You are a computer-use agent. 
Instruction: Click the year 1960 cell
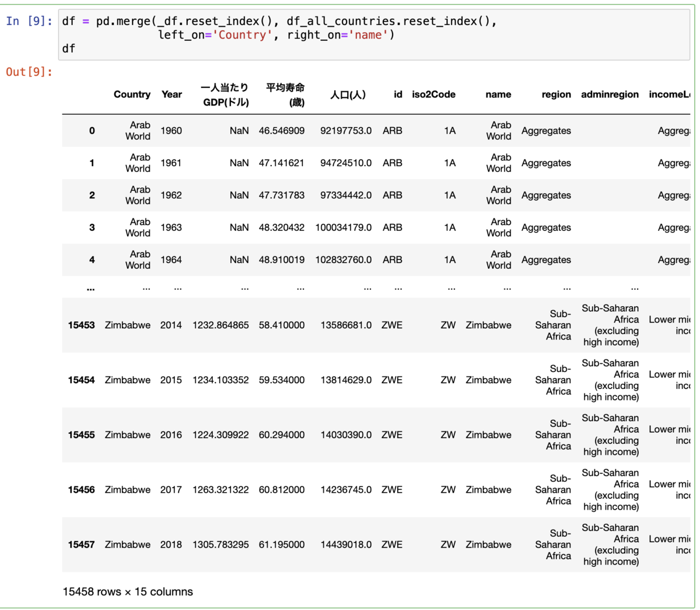[x=171, y=131]
